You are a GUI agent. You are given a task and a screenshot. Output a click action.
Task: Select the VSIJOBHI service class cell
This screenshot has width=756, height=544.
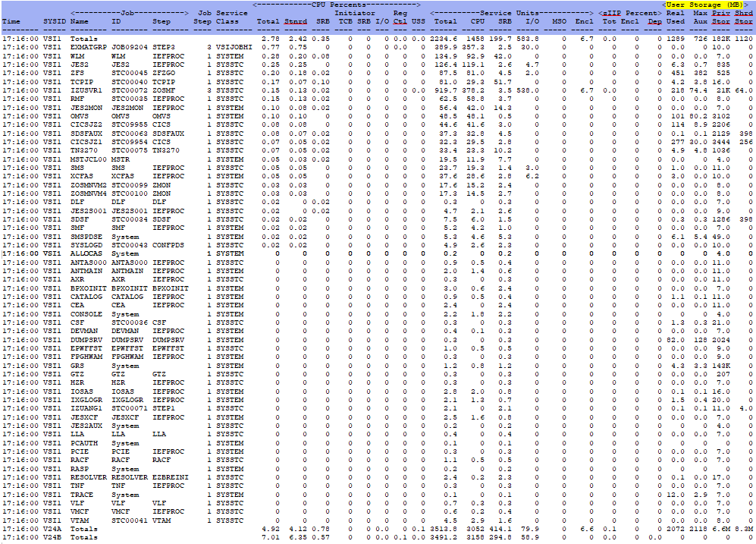point(235,47)
